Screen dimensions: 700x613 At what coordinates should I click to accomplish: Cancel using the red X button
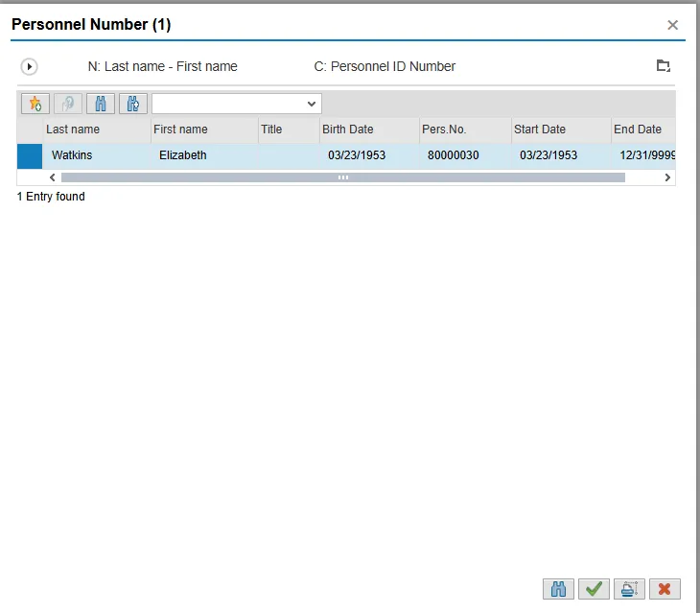665,589
